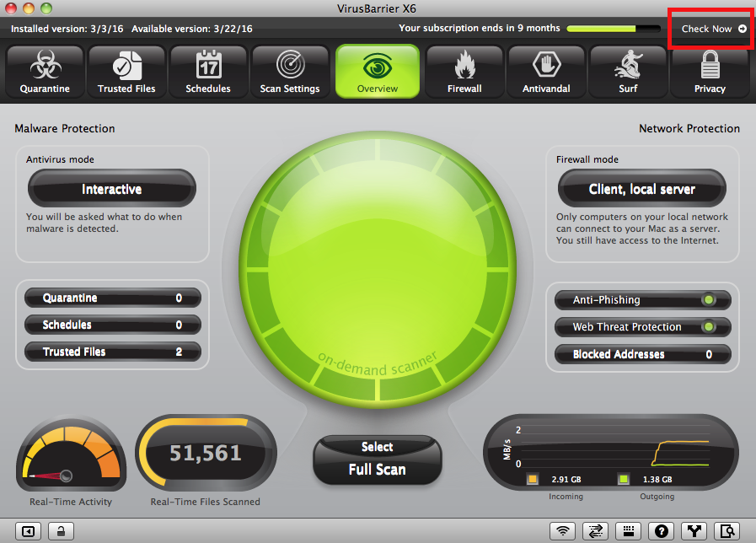Image resolution: width=756 pixels, height=543 pixels.
Task: Open the Trusted Files tab
Action: pyautogui.click(x=126, y=72)
